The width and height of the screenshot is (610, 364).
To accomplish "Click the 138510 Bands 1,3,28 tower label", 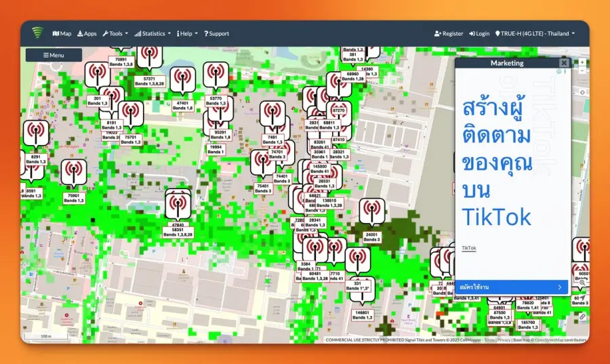I will (329, 203).
